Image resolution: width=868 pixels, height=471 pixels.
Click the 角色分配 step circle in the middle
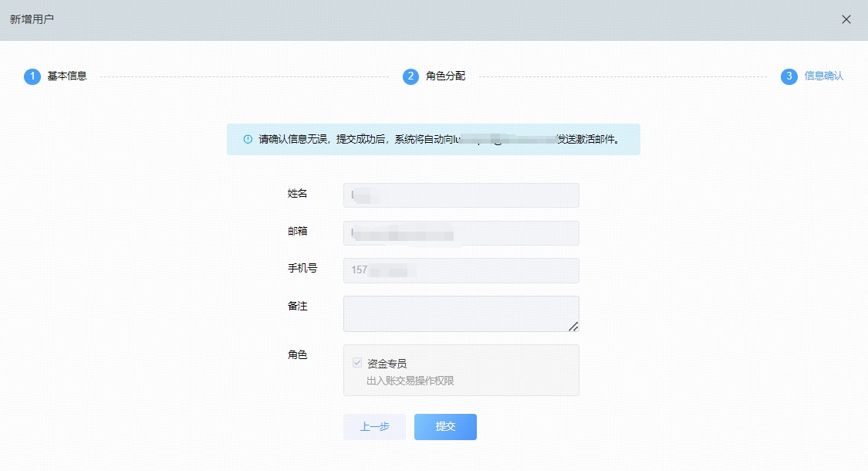(409, 77)
